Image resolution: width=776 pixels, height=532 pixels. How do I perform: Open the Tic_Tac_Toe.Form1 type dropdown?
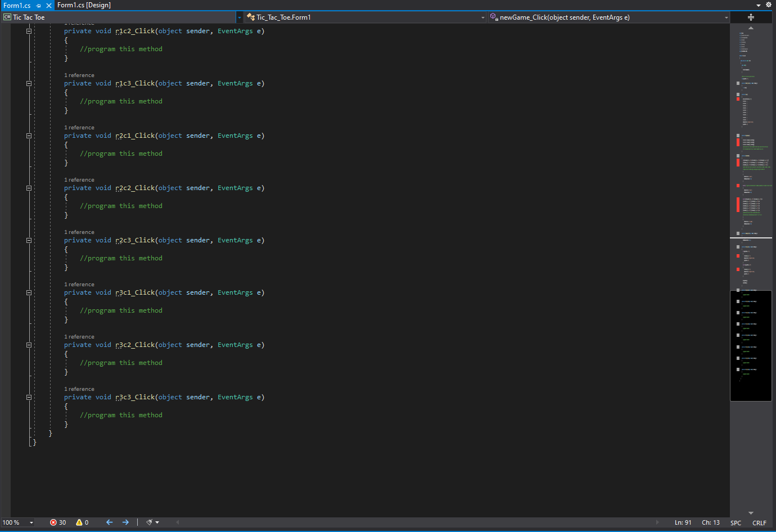pos(482,17)
